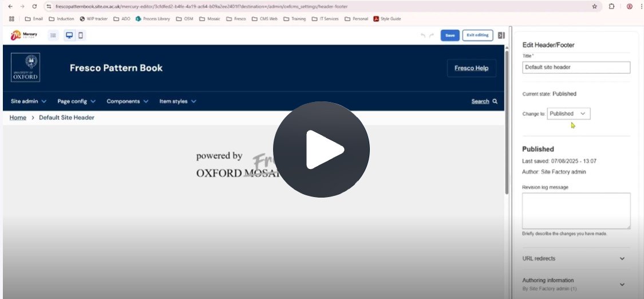This screenshot has width=644, height=299.
Task: Open Chrome three-dot menu
Action: pyautogui.click(x=641, y=6)
